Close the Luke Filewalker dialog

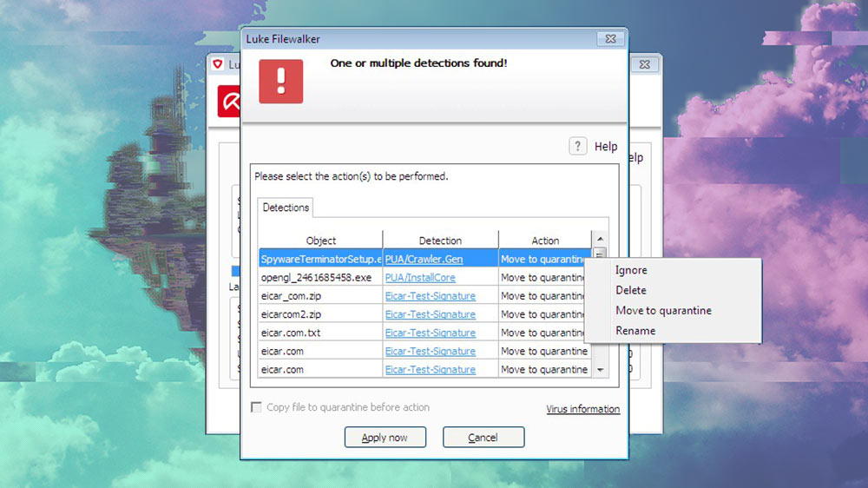610,39
